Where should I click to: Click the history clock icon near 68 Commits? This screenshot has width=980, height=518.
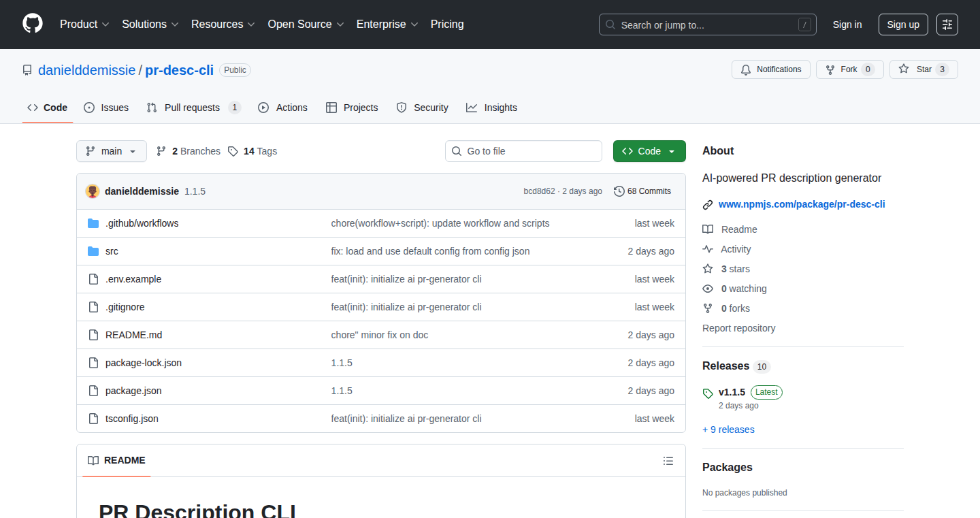point(619,191)
